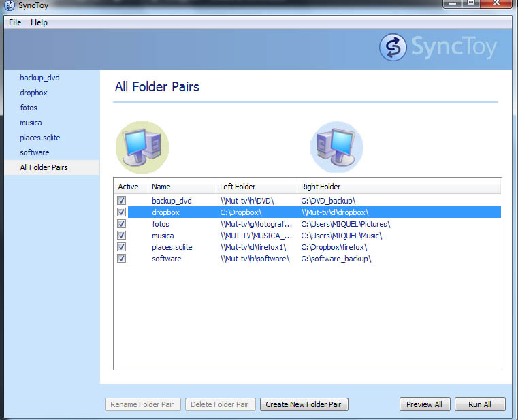Select the backup_dvd row name in the list
The image size is (518, 420).
[172, 201]
